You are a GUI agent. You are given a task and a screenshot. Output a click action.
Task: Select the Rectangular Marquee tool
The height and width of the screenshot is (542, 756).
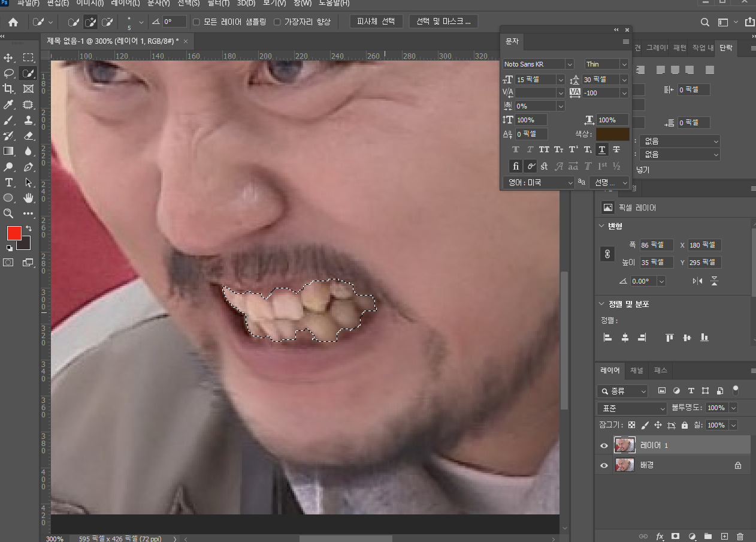tap(28, 58)
